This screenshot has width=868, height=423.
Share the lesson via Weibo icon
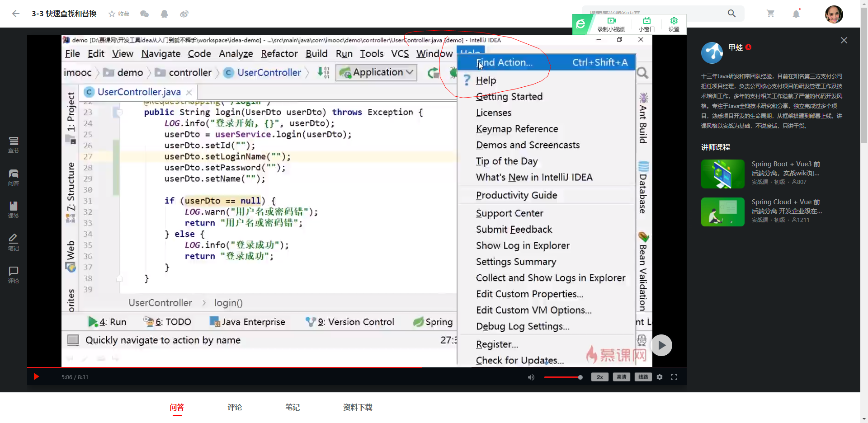184,14
